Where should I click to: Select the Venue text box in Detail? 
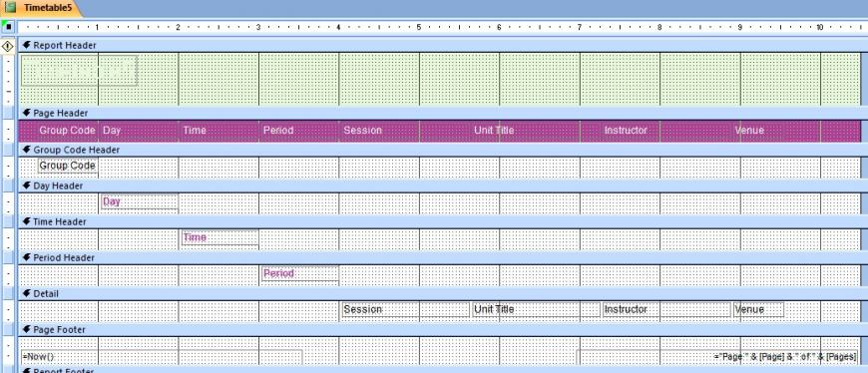point(758,309)
